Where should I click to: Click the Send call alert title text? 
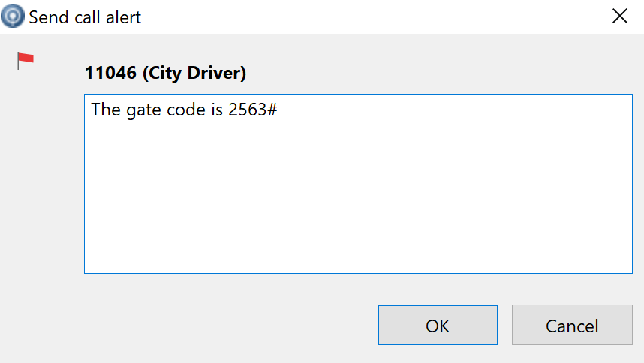[x=85, y=17]
